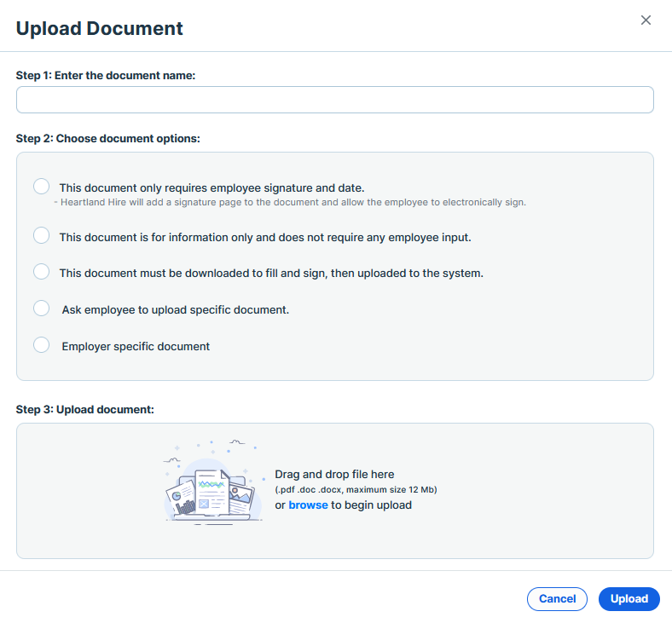Select 'must be downloaded to fill and sign' option
Viewport: 672px width, 623px height.
[x=42, y=272]
